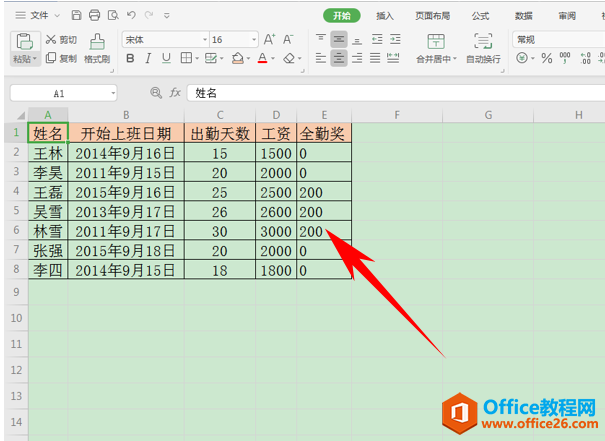Toggle horizontal center alignment
Image resolution: width=605 pixels, height=441 pixels.
(x=339, y=58)
